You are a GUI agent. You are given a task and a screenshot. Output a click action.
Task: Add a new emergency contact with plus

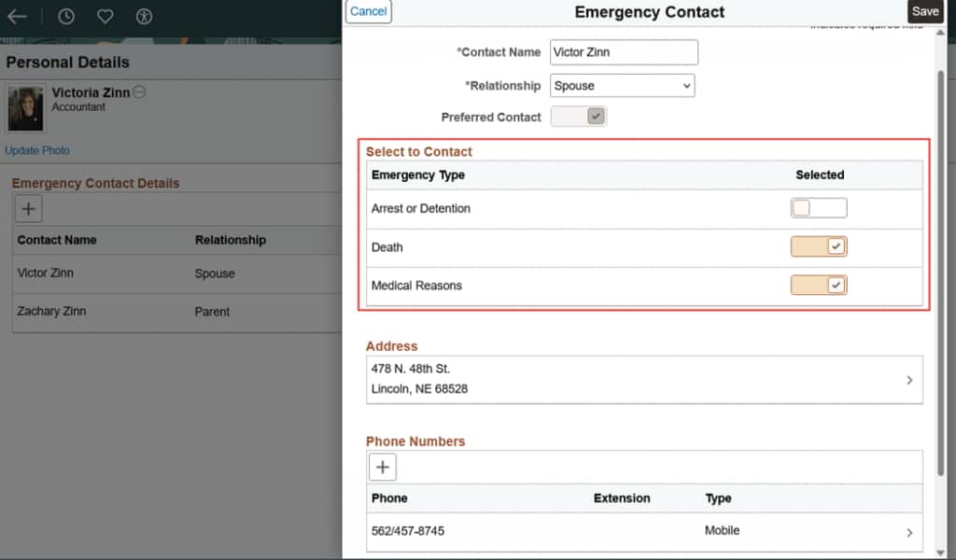pyautogui.click(x=28, y=208)
